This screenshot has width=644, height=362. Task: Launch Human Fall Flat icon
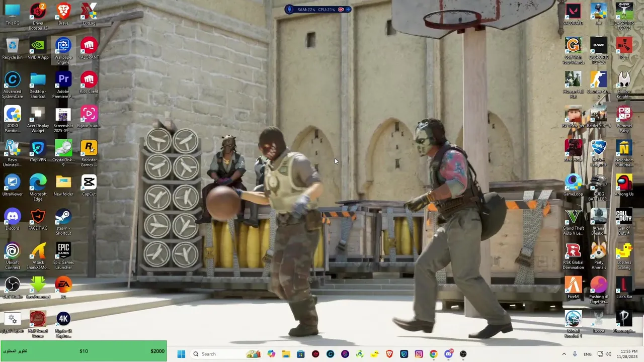[x=573, y=84]
